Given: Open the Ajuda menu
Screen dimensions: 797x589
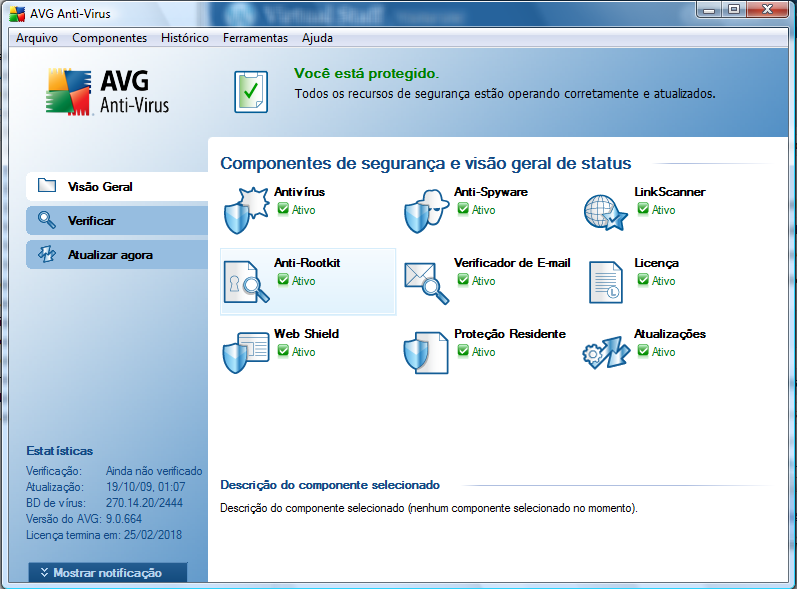Looking at the screenshot, I should click(x=317, y=38).
